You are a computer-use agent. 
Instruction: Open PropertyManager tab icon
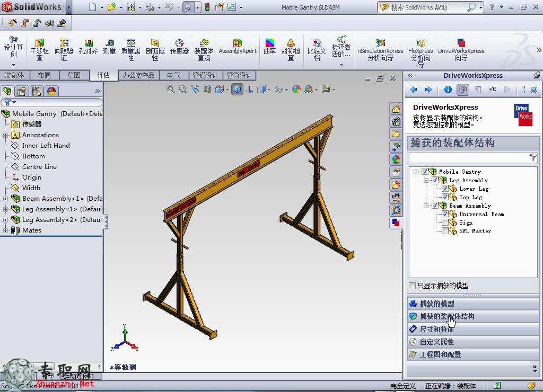(x=21, y=91)
